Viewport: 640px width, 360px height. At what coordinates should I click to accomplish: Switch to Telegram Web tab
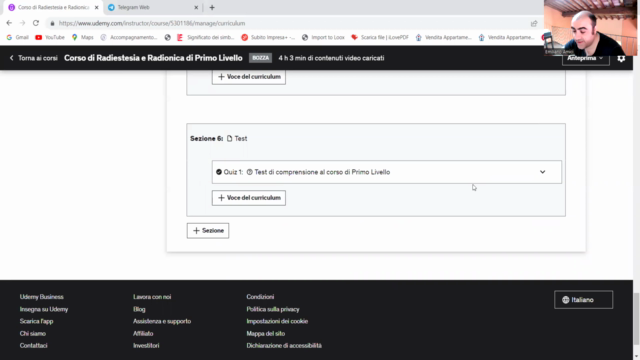(x=153, y=7)
